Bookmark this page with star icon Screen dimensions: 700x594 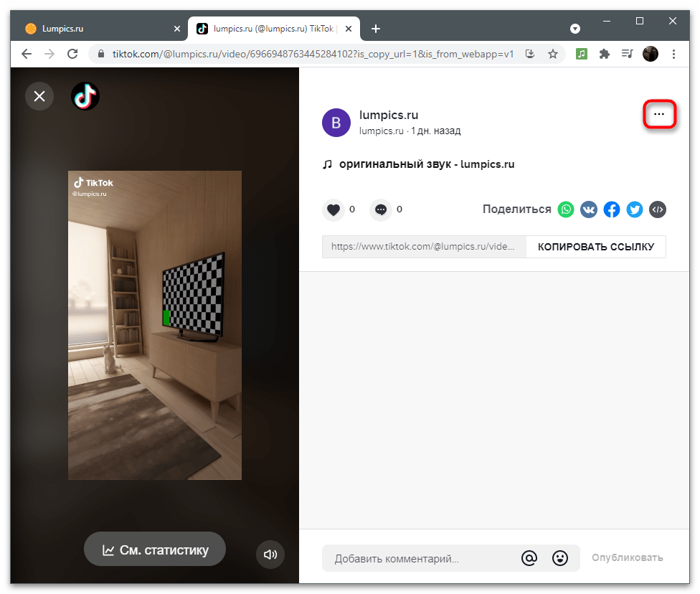coord(553,54)
